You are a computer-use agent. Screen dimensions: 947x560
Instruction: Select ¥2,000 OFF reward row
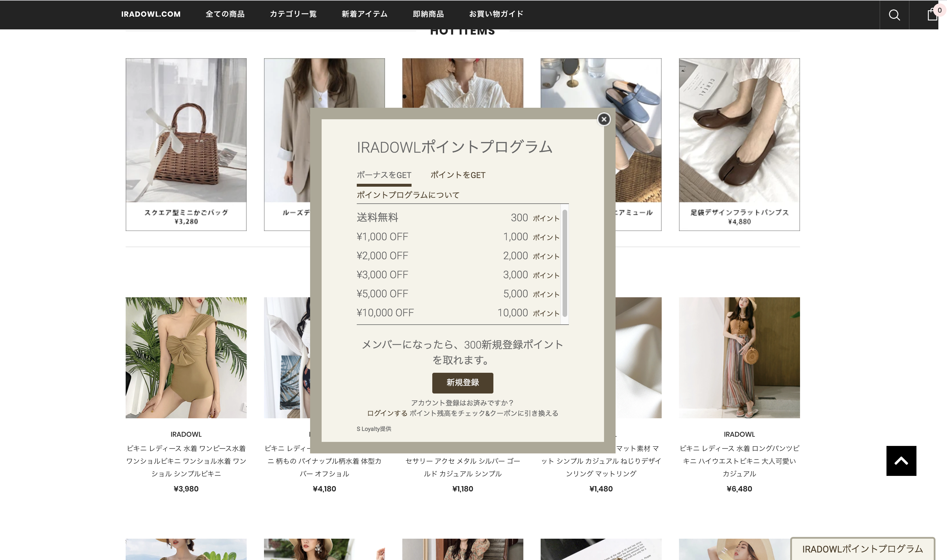pos(458,256)
